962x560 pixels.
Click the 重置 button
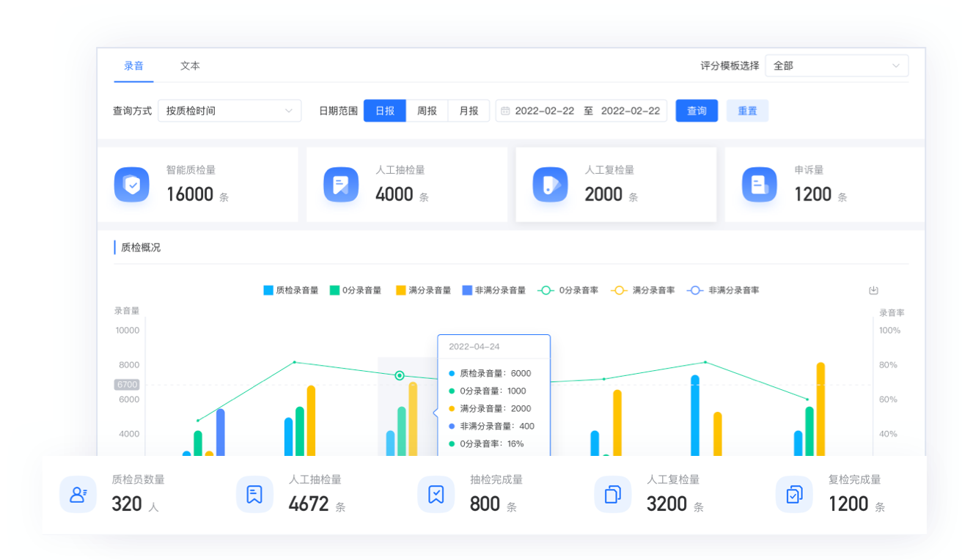tap(747, 111)
